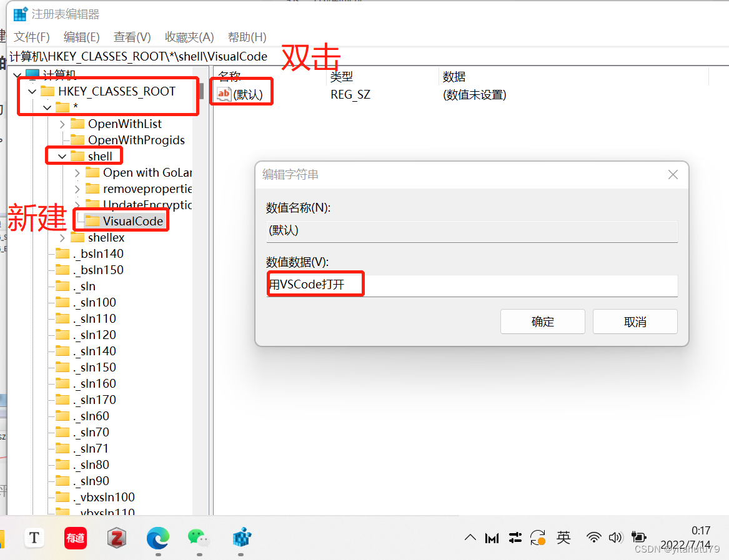729x560 pixels.
Task: Select the ._sln110 key
Action: 94,319
